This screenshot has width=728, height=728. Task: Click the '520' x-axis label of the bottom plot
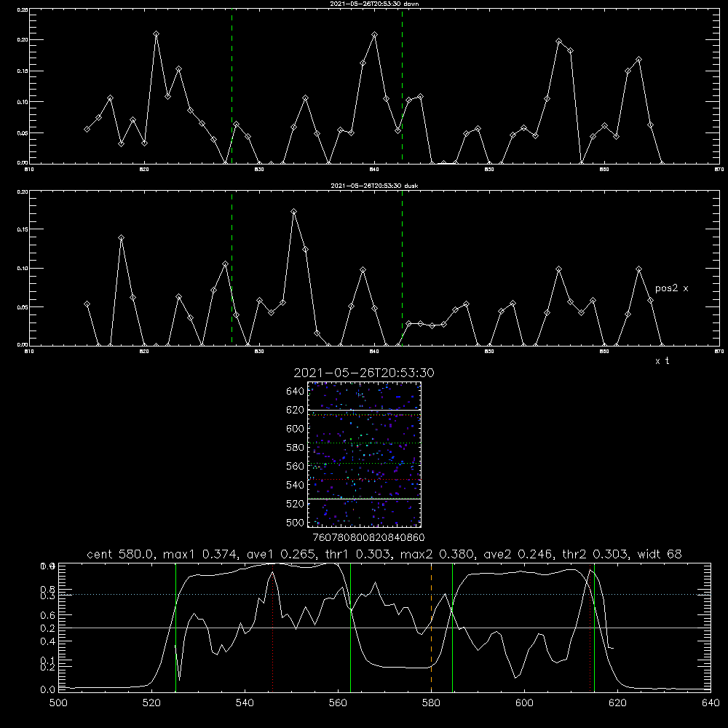tap(151, 703)
